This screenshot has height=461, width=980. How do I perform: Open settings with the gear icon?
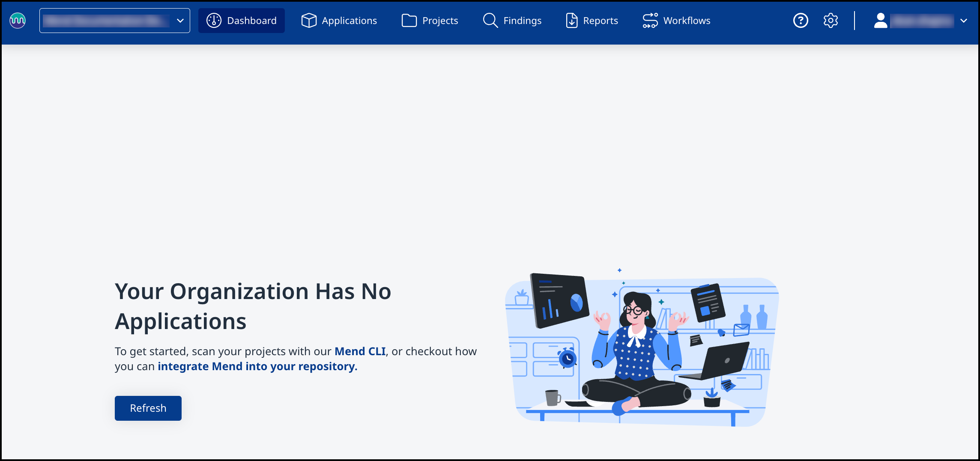tap(831, 21)
